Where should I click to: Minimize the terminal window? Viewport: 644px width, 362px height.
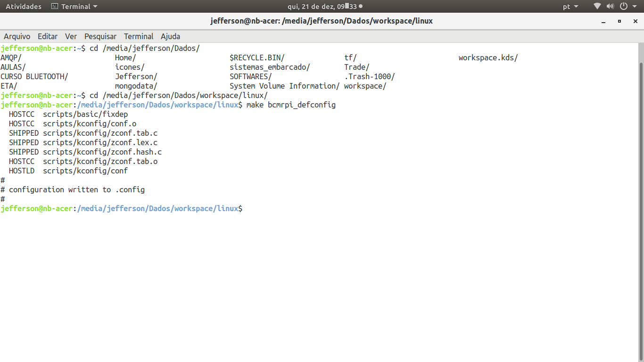click(x=603, y=21)
